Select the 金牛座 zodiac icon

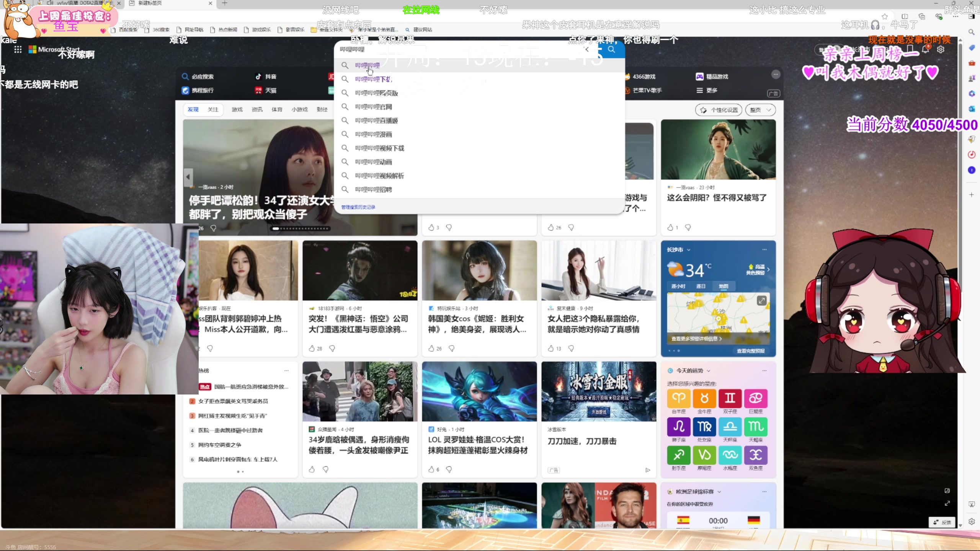tap(704, 398)
